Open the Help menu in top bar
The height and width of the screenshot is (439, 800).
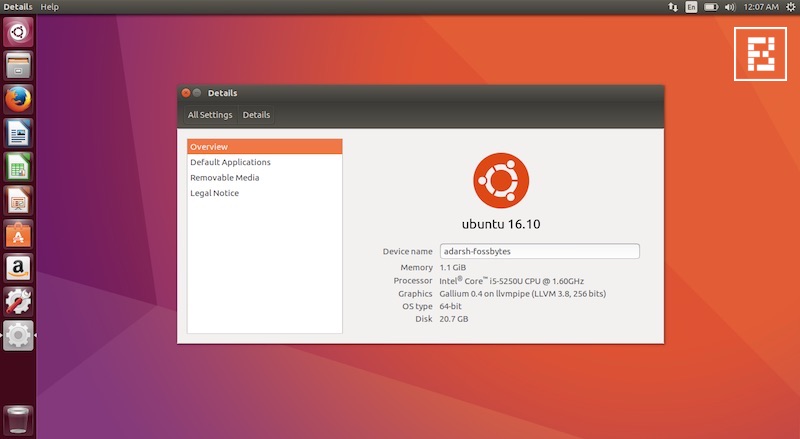coord(49,7)
